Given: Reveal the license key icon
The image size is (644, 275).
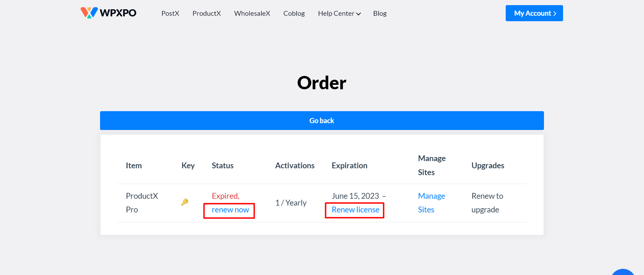Looking at the screenshot, I should click(185, 202).
